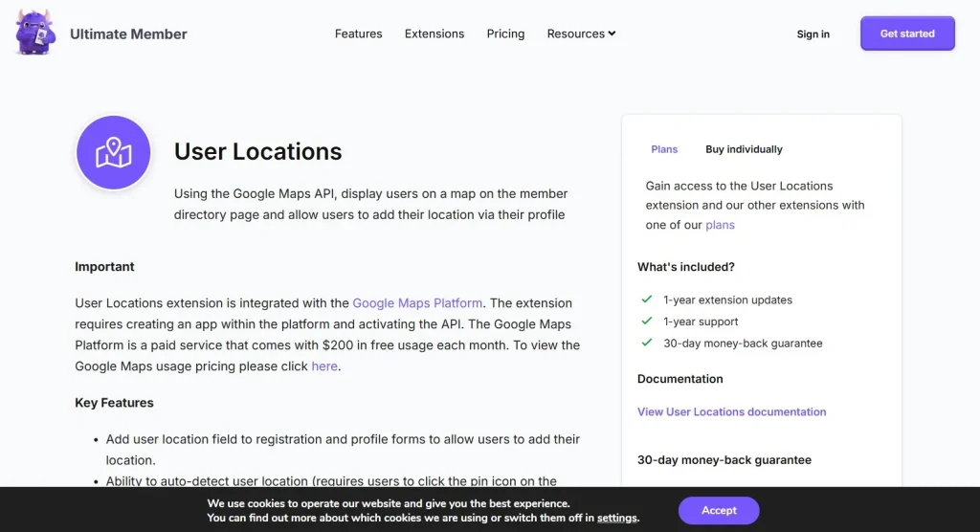The width and height of the screenshot is (980, 532).
Task: Expand the Resources dropdown chevron
Action: [612, 33]
